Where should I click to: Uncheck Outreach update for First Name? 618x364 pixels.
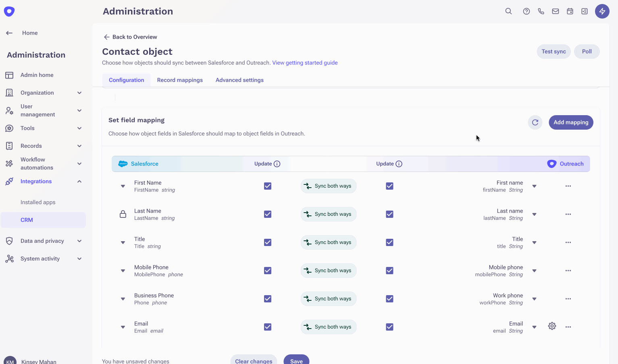click(x=389, y=186)
